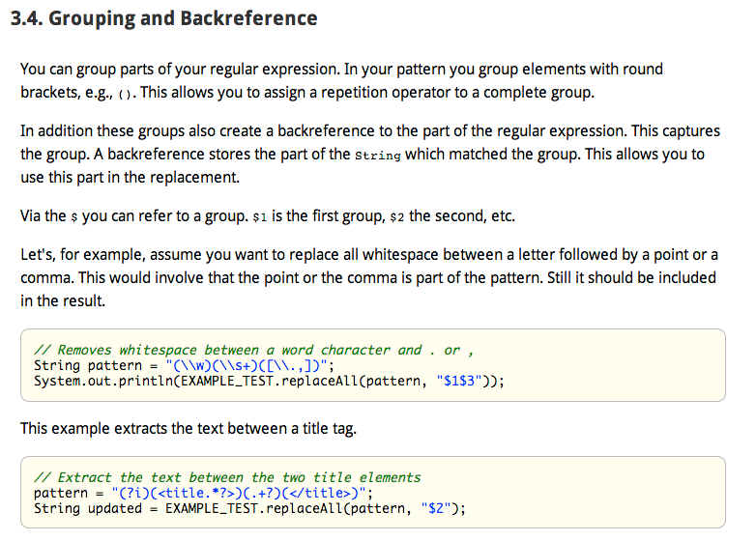Click the "3.4. Grouping and Backreference" heading
Screen dimensions: 756x541
pos(162,18)
